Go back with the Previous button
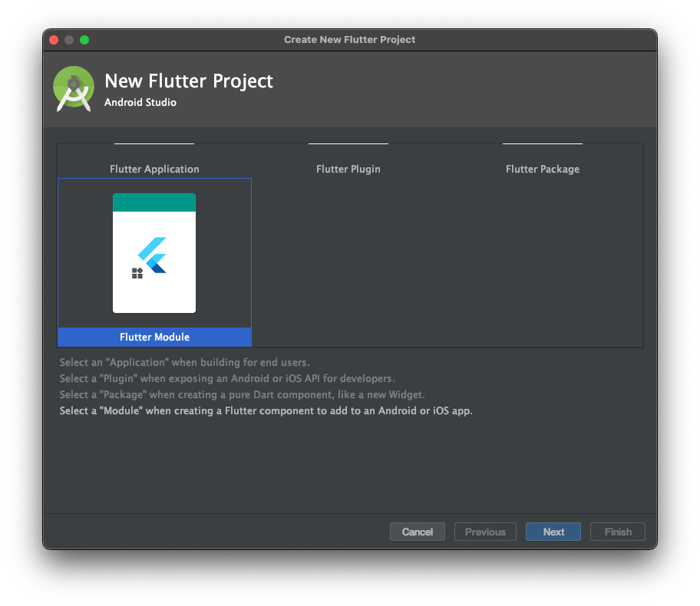This screenshot has width=700, height=606. [x=485, y=532]
